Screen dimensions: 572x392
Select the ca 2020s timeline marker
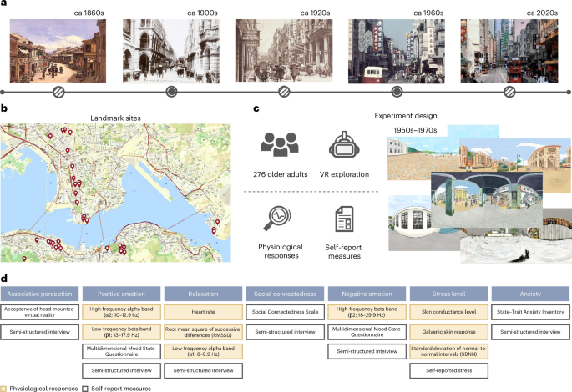pyautogui.click(x=509, y=92)
